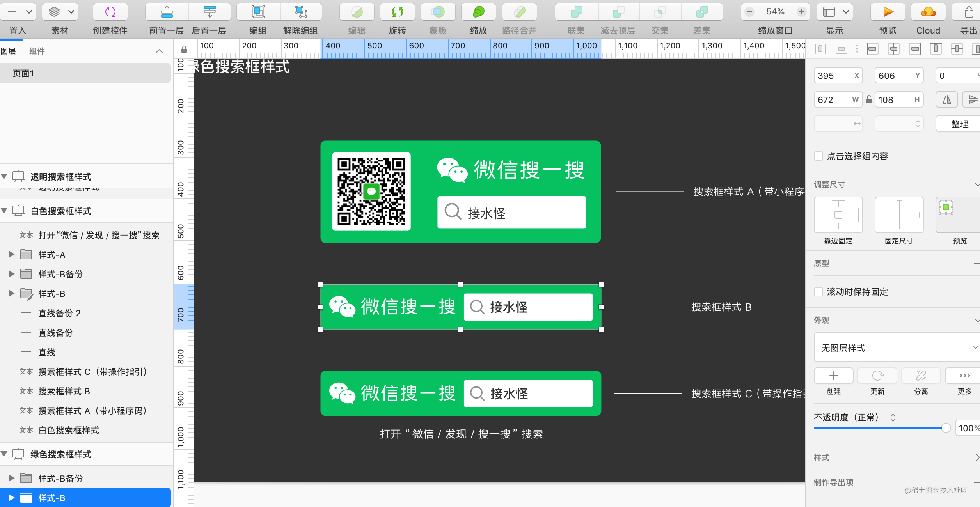This screenshot has width=980, height=507.
Task: Apply the 减去顶层 subtract operation
Action: tap(618, 12)
